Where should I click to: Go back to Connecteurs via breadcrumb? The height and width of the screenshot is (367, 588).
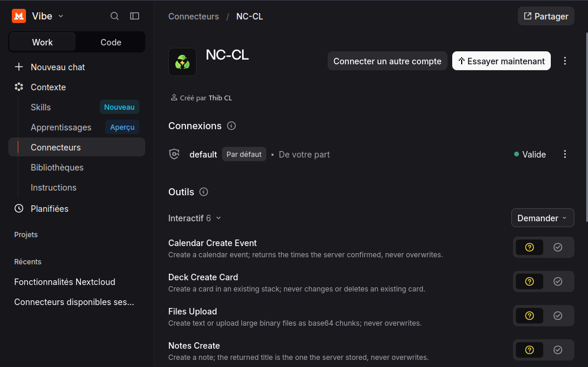tap(194, 17)
